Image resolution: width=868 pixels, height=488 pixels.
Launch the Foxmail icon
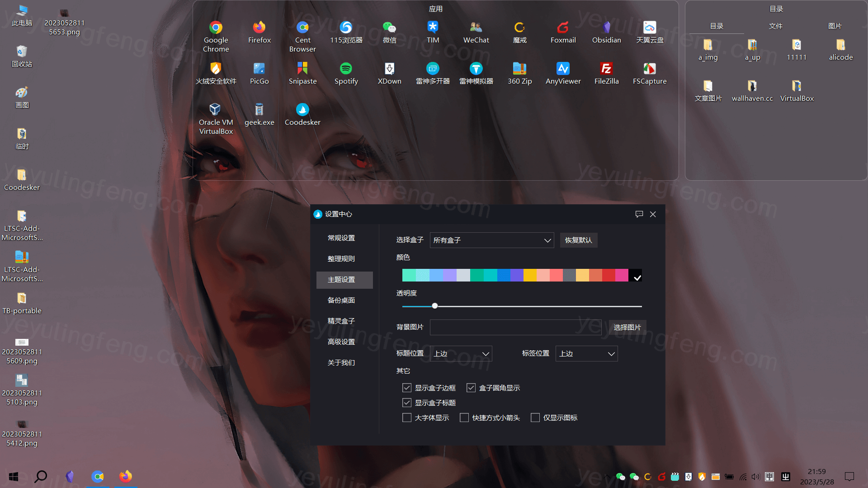(x=563, y=28)
